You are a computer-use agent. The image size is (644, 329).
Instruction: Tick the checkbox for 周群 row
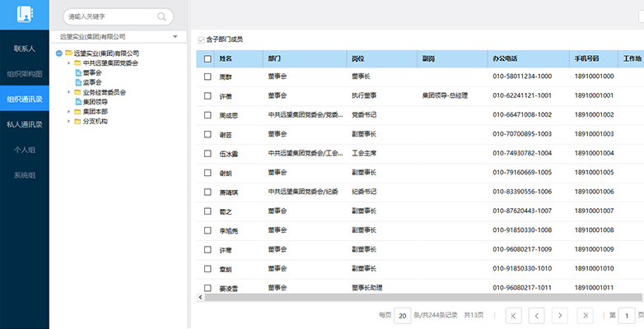pyautogui.click(x=208, y=76)
